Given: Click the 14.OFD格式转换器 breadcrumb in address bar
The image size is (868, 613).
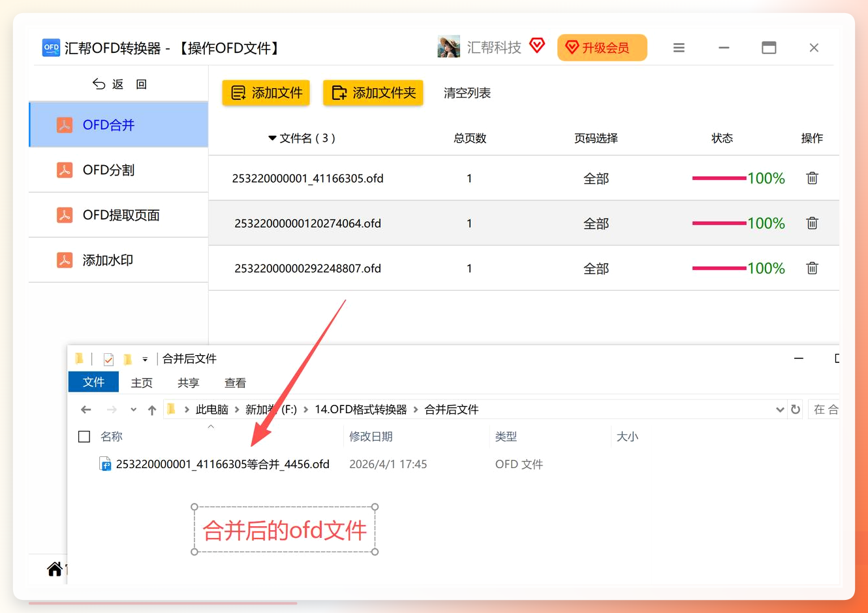Looking at the screenshot, I should (x=361, y=410).
